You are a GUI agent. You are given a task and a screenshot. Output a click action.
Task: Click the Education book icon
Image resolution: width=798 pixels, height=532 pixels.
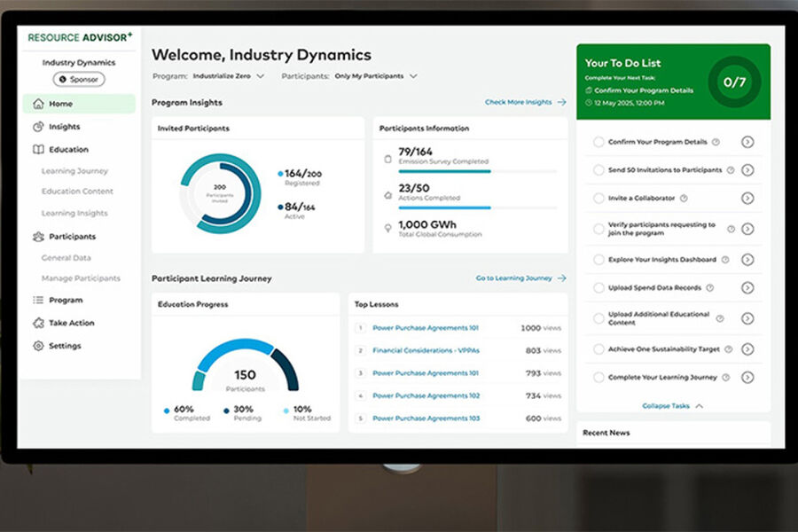pyautogui.click(x=38, y=150)
